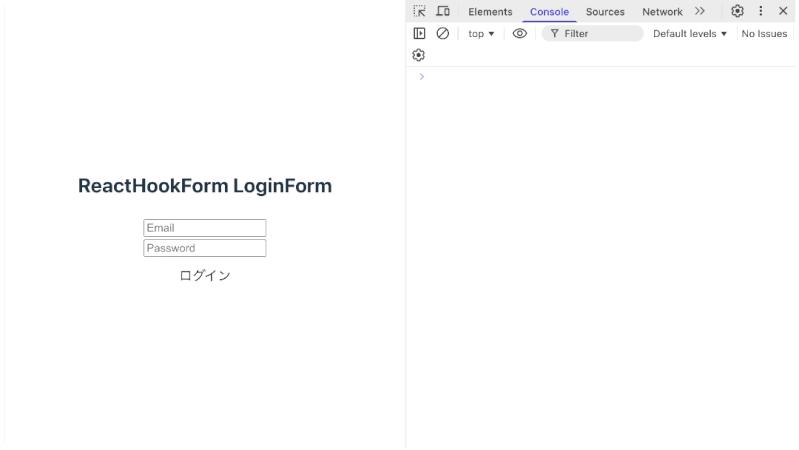Focus the Email input field
Viewport: 799px width, 450px height.
pos(205,228)
